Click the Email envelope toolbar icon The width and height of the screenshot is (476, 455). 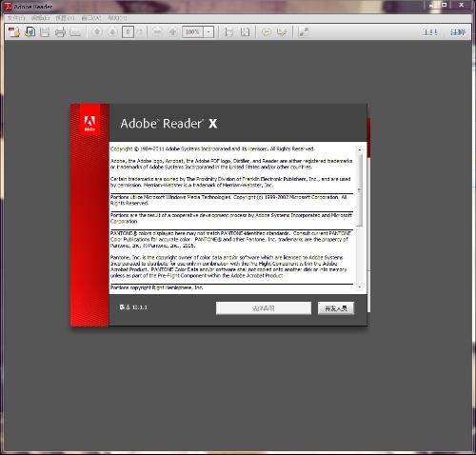point(75,32)
